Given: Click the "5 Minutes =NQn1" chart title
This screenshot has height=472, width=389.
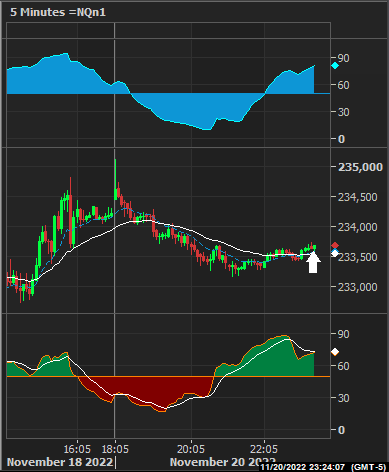Looking at the screenshot, I should point(58,12).
